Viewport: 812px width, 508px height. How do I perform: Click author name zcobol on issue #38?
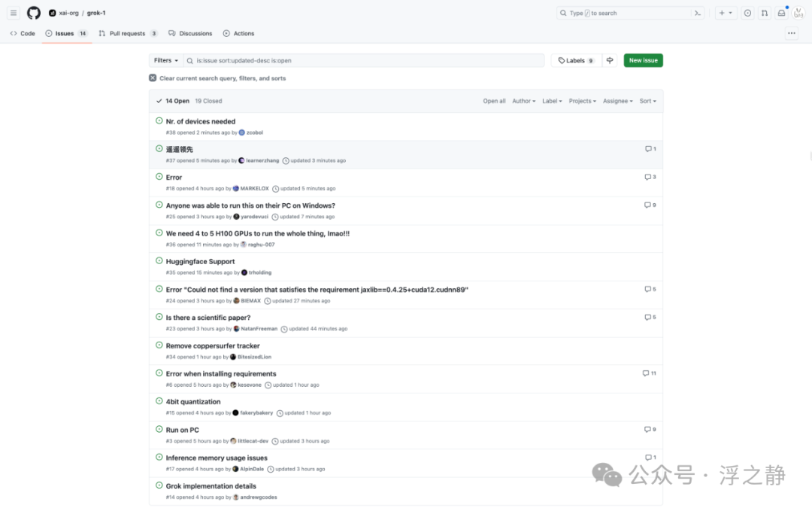click(x=255, y=132)
